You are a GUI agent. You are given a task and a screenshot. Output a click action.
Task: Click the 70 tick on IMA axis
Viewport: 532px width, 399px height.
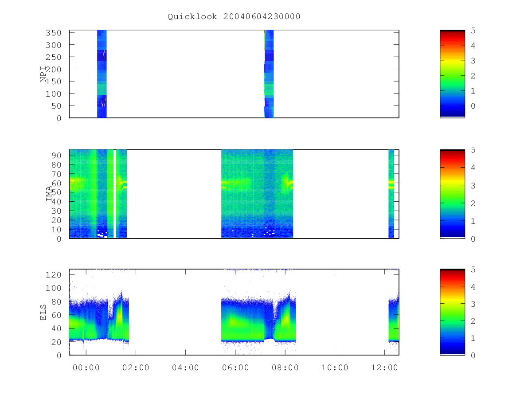[58, 174]
